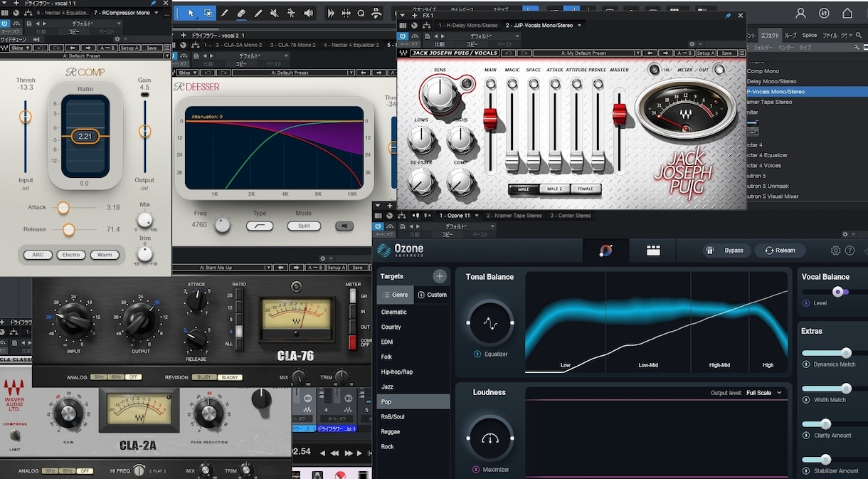
Task: Click the magnifier Q icon in the toolbar
Action: [x=361, y=13]
